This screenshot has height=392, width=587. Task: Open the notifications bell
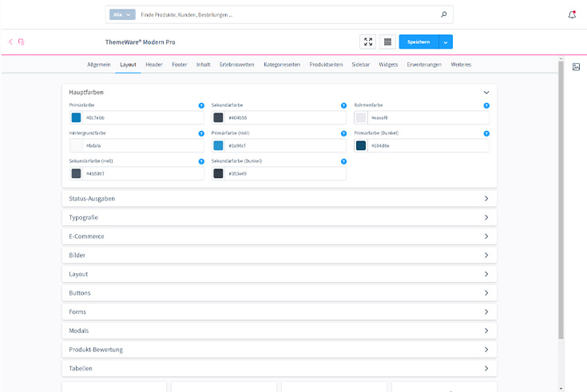click(572, 14)
